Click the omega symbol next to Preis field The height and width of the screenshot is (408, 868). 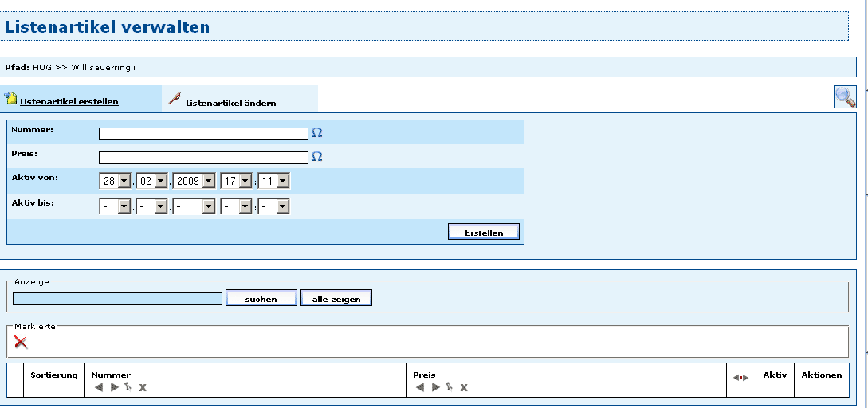(x=316, y=157)
